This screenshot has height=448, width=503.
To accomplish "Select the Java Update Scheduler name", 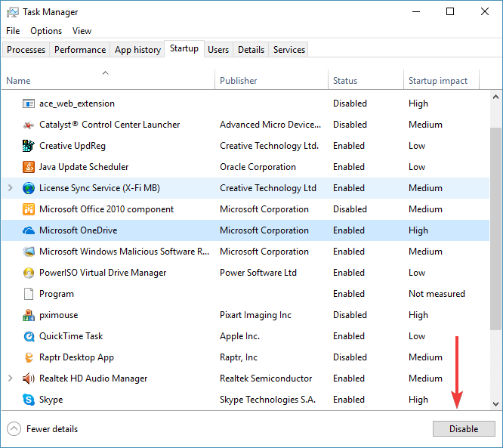I will [x=84, y=167].
